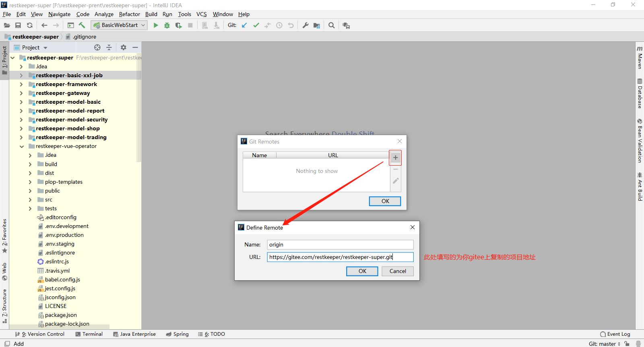The image size is (644, 347).
Task: Open the Spring tool tab
Action: [177, 334]
